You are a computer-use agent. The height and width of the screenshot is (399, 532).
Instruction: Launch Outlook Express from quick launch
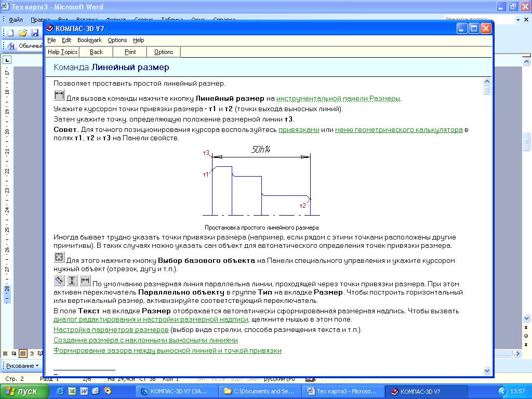pos(96,391)
